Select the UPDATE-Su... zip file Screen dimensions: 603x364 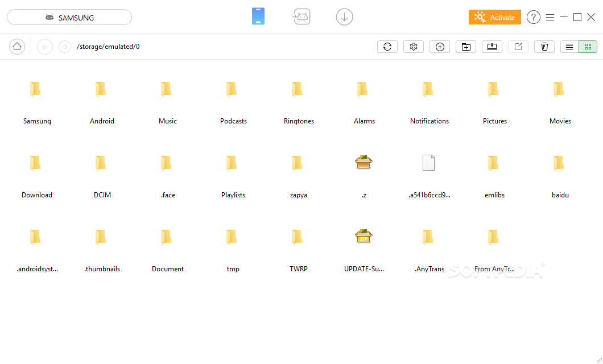pyautogui.click(x=364, y=250)
